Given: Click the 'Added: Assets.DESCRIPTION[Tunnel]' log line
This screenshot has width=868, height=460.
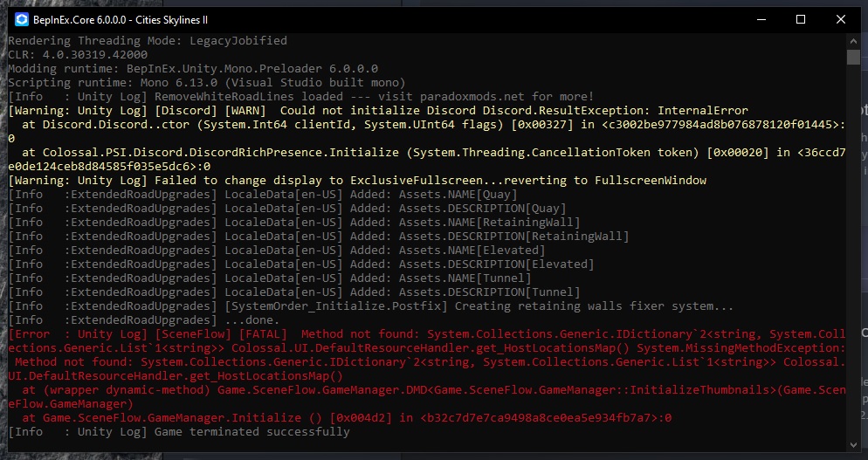Looking at the screenshot, I should click(x=294, y=292).
